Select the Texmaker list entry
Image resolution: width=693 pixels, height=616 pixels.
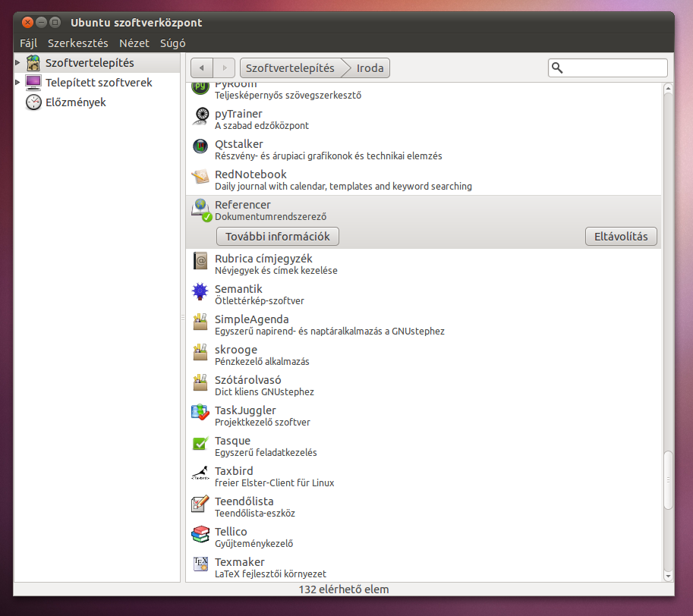[424, 568]
